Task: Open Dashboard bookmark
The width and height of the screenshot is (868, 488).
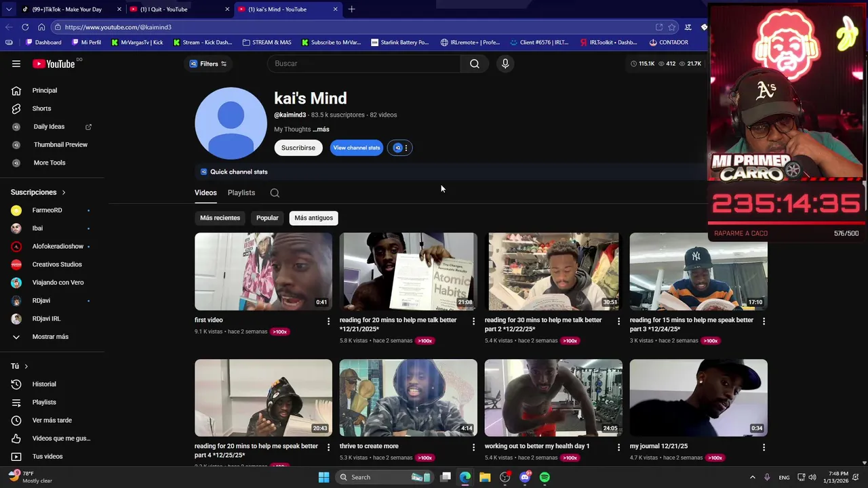Action: [x=43, y=43]
